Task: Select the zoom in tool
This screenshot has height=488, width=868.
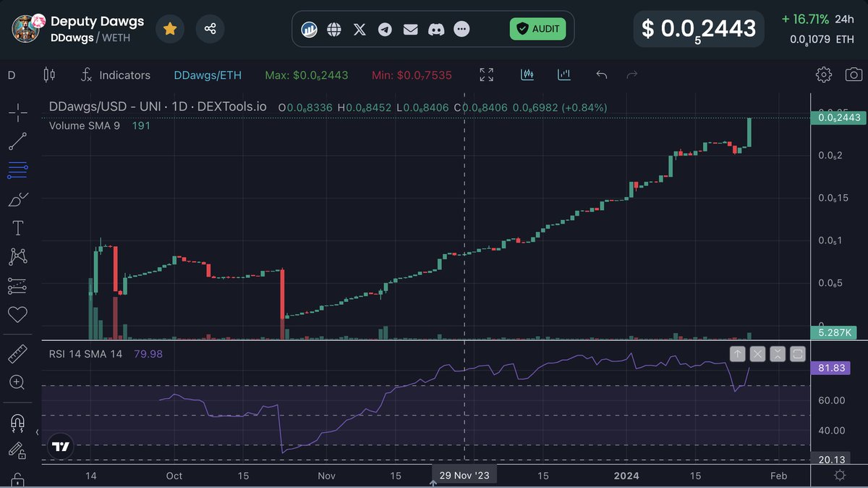Action: pyautogui.click(x=18, y=383)
